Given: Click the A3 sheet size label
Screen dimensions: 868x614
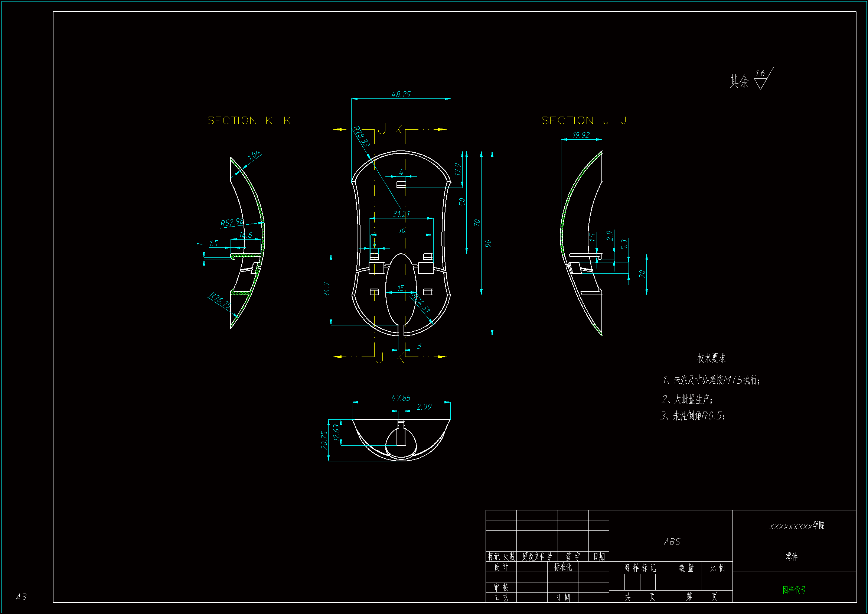Looking at the screenshot, I should [21, 597].
